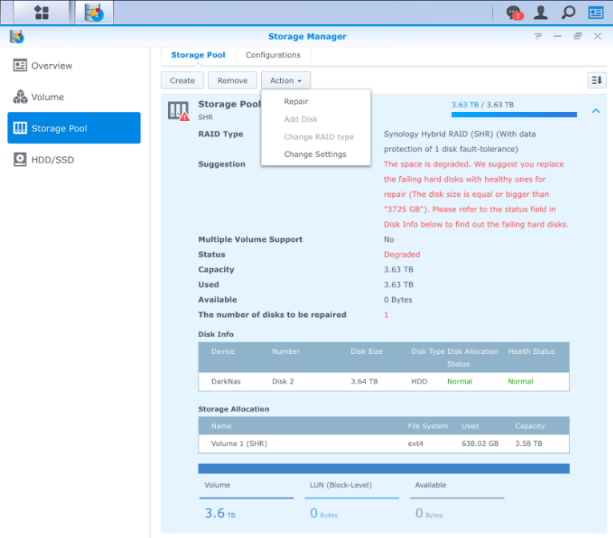Screen dimensions: 613x538
Task: Open the notifications icon with red badge
Action: coord(515,13)
